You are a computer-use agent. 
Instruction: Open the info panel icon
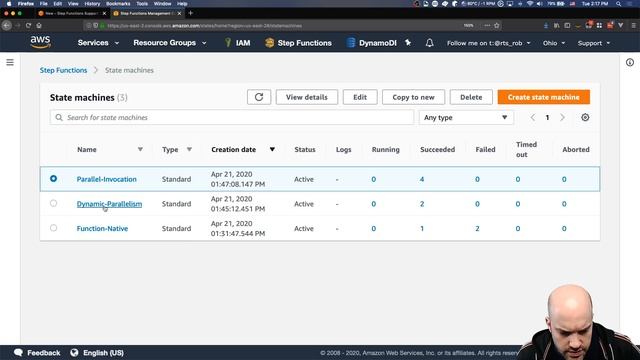630,62
